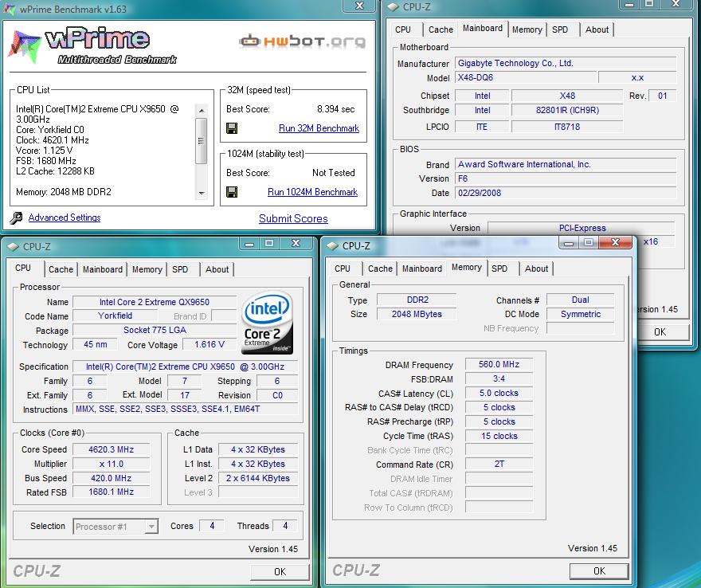Click the save icon in 32M speed test
This screenshot has height=588, width=701.
(x=232, y=128)
